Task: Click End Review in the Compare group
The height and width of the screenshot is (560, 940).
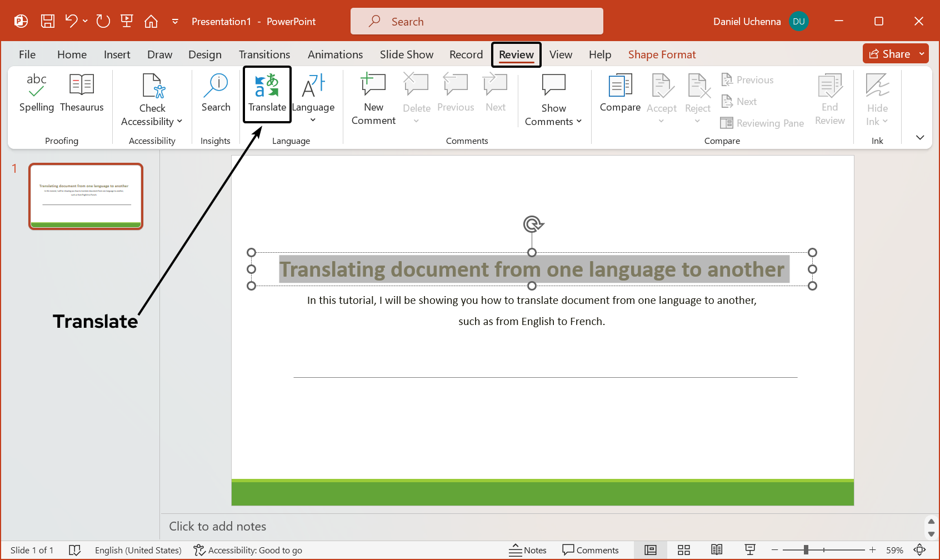Action: (829, 100)
